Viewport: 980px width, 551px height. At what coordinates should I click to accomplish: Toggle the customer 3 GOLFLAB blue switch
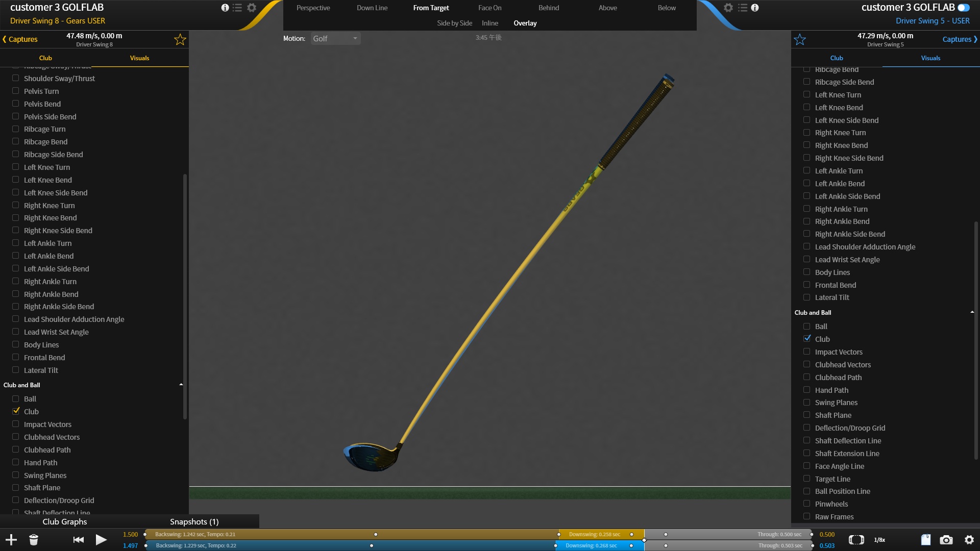(x=963, y=8)
